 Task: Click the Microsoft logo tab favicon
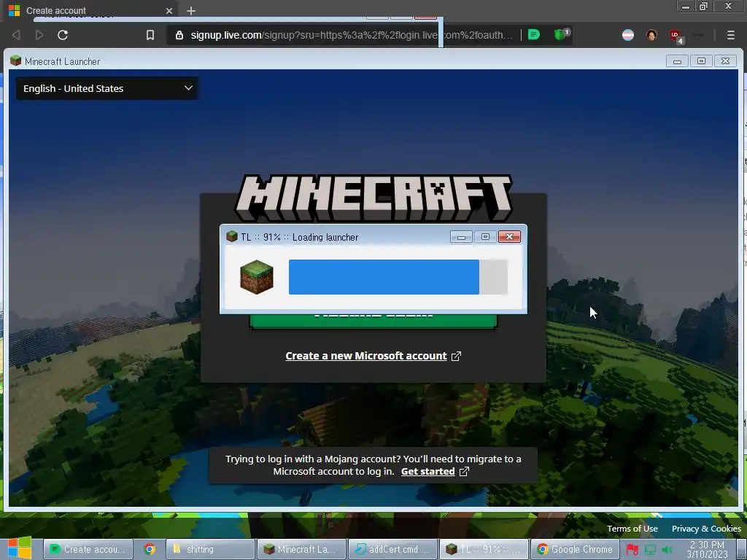15,10
